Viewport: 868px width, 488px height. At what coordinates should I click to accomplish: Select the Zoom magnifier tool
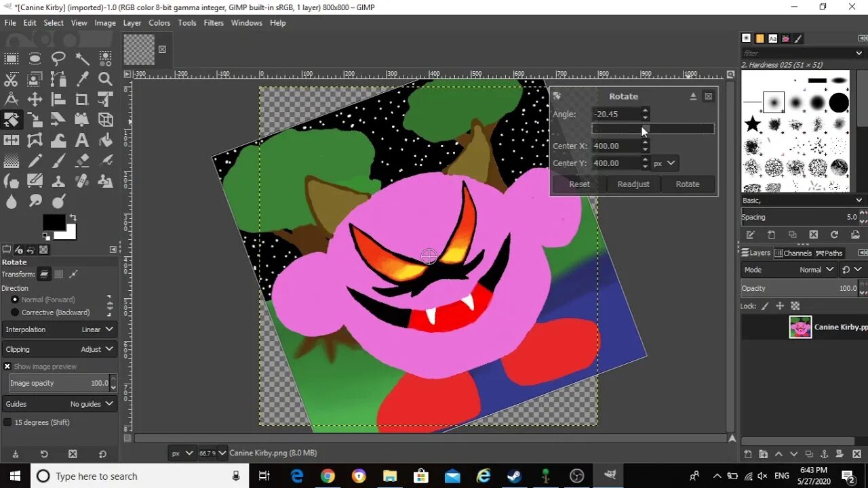coord(105,79)
